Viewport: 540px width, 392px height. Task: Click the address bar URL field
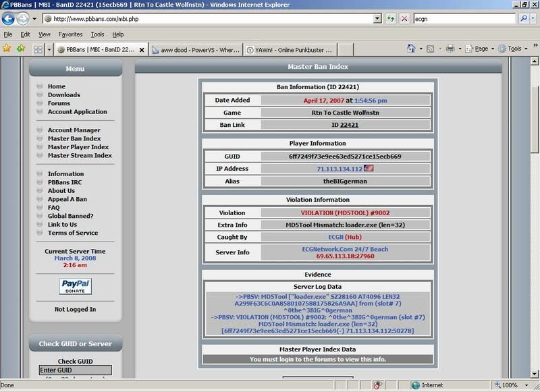[x=209, y=19]
